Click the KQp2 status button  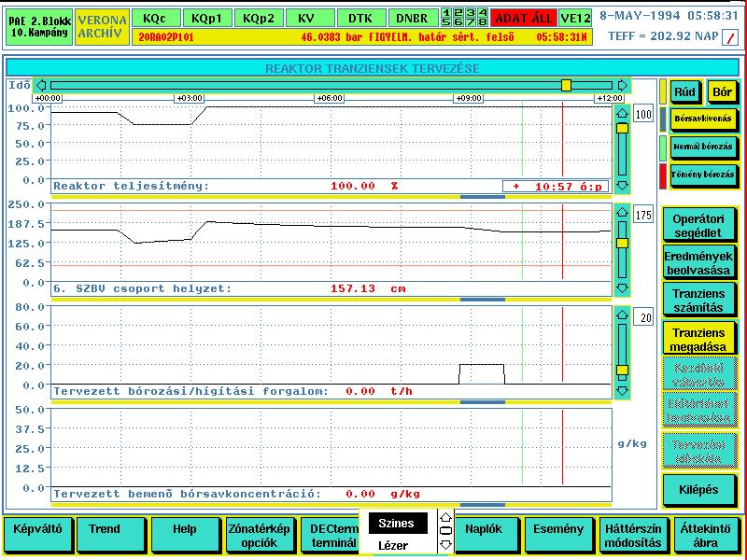point(259,19)
